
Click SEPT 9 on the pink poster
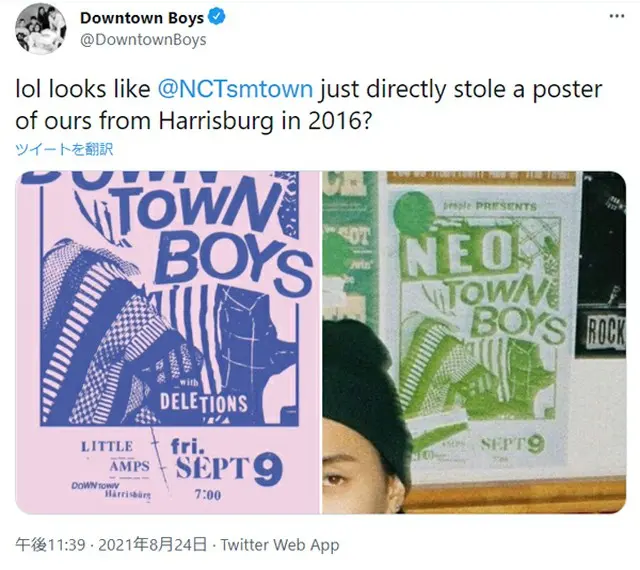click(229, 469)
